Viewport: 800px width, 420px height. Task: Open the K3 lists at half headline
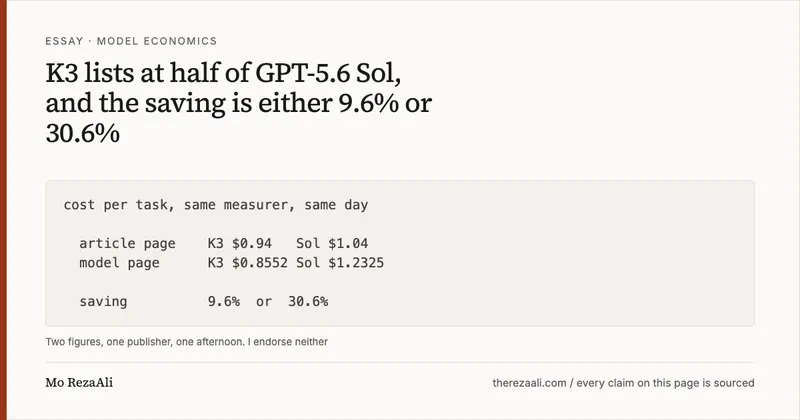pos(238,103)
